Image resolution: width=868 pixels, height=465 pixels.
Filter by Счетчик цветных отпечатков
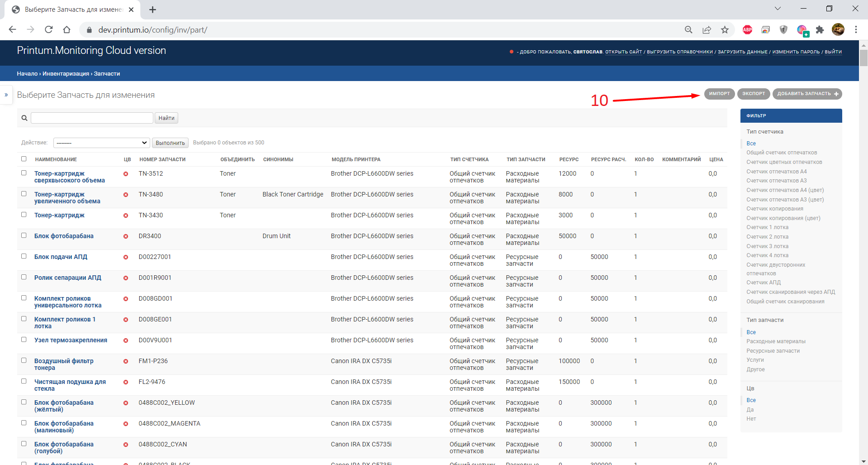[x=784, y=162]
